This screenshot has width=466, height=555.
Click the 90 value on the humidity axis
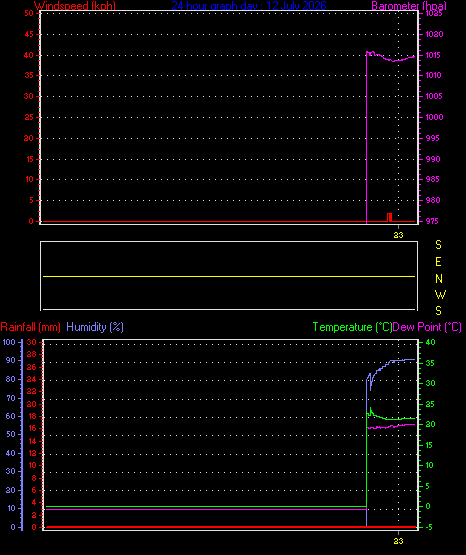(11, 360)
